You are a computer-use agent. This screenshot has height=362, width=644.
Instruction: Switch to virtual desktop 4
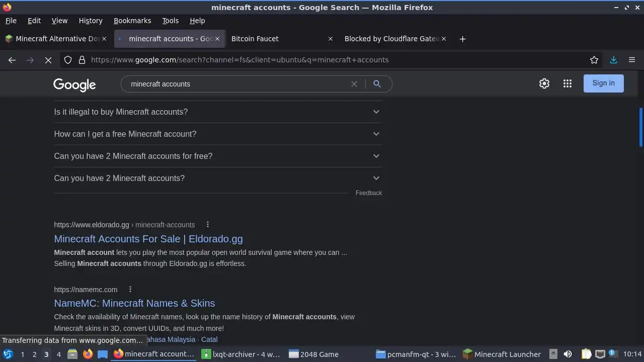(x=58, y=354)
